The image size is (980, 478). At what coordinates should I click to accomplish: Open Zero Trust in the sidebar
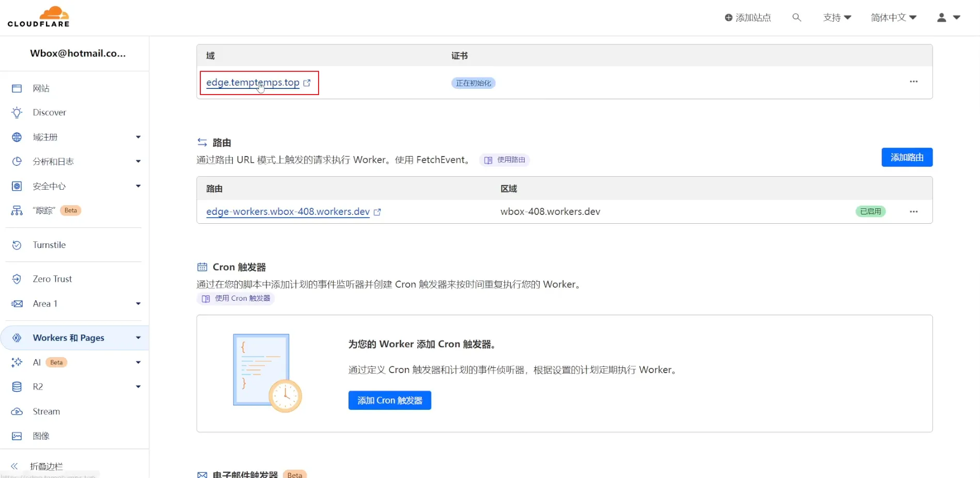point(53,279)
